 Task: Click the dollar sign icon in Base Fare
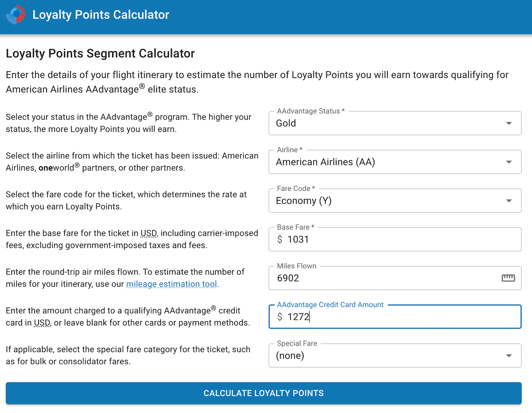[x=280, y=239]
